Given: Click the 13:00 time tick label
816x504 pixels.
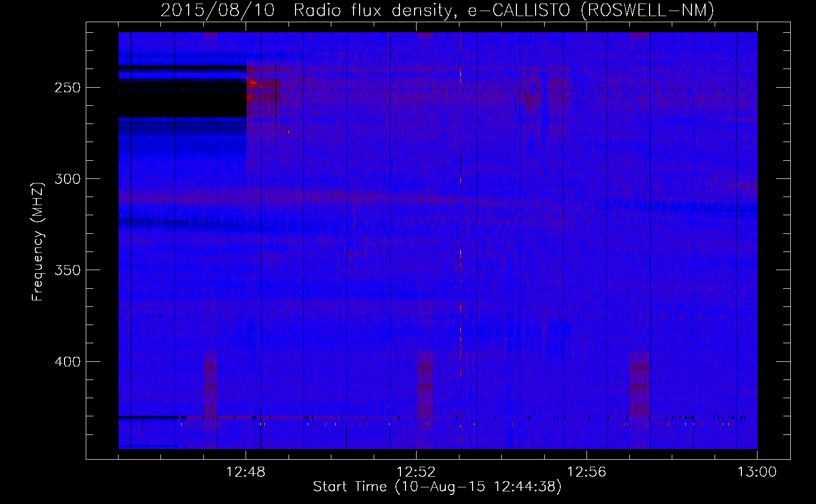Looking at the screenshot, I should coord(757,472).
